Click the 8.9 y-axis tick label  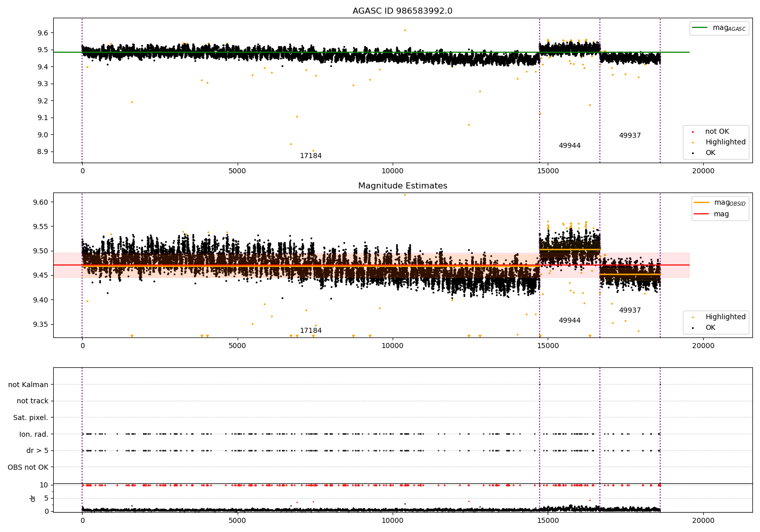pos(43,152)
